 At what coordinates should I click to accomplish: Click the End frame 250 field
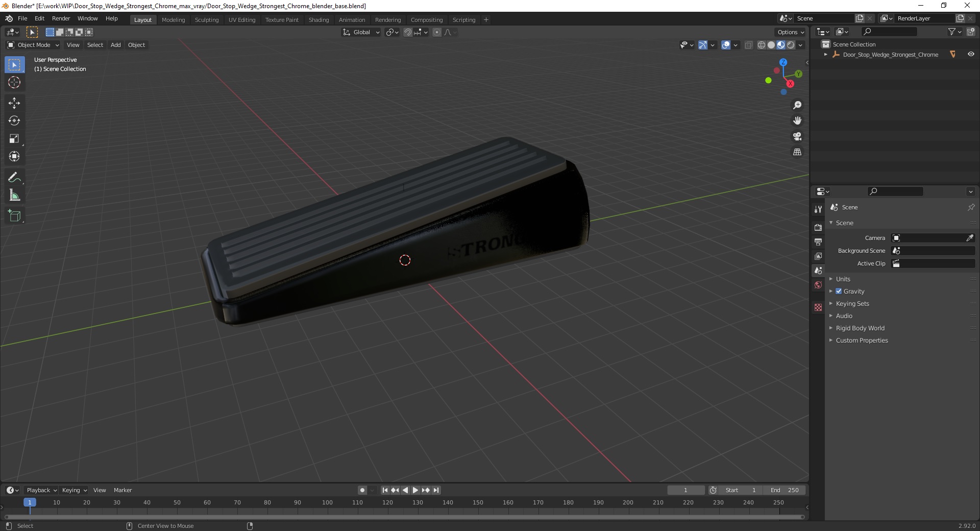[785, 490]
